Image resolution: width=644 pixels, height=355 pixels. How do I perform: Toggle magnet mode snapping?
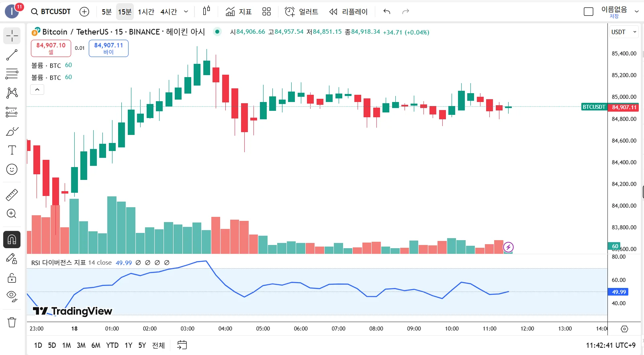pyautogui.click(x=12, y=240)
